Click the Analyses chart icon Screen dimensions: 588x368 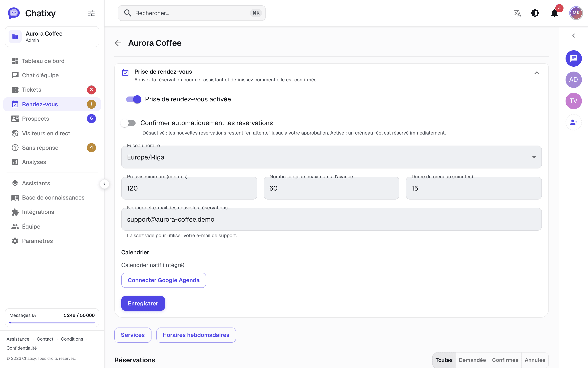(15, 162)
